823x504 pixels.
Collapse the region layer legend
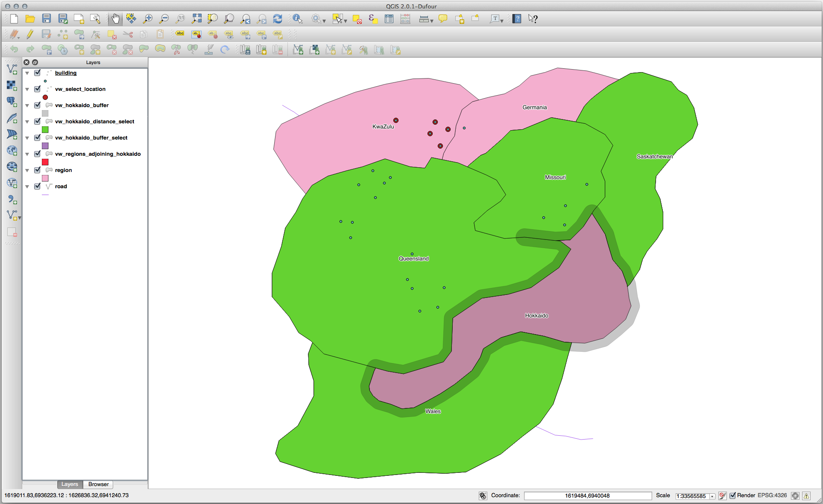[x=27, y=171]
